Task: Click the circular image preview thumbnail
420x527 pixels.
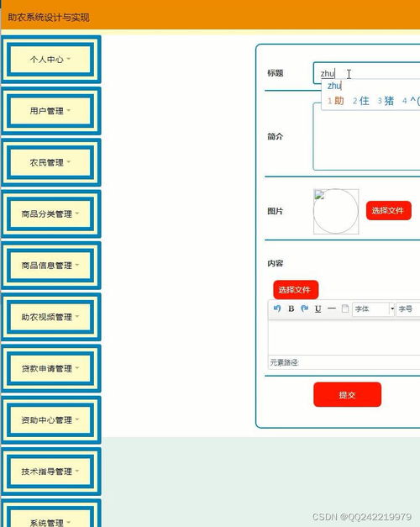Action: point(336,212)
